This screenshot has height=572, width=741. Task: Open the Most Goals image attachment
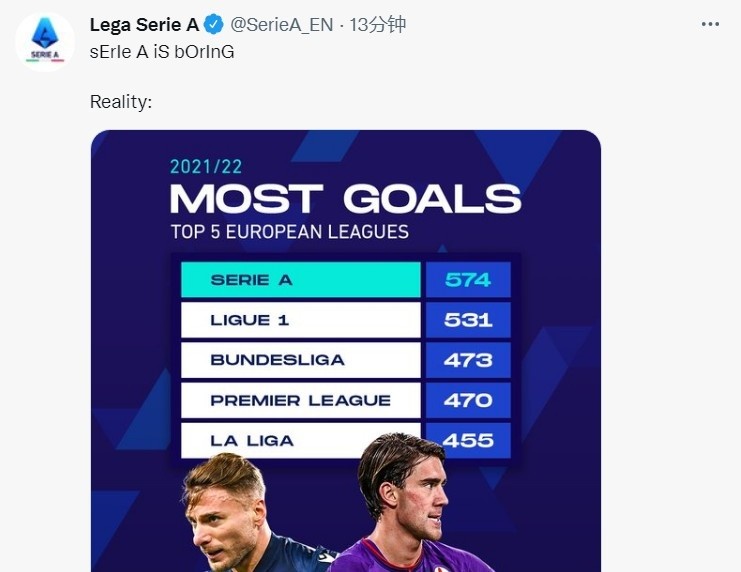pos(346,351)
